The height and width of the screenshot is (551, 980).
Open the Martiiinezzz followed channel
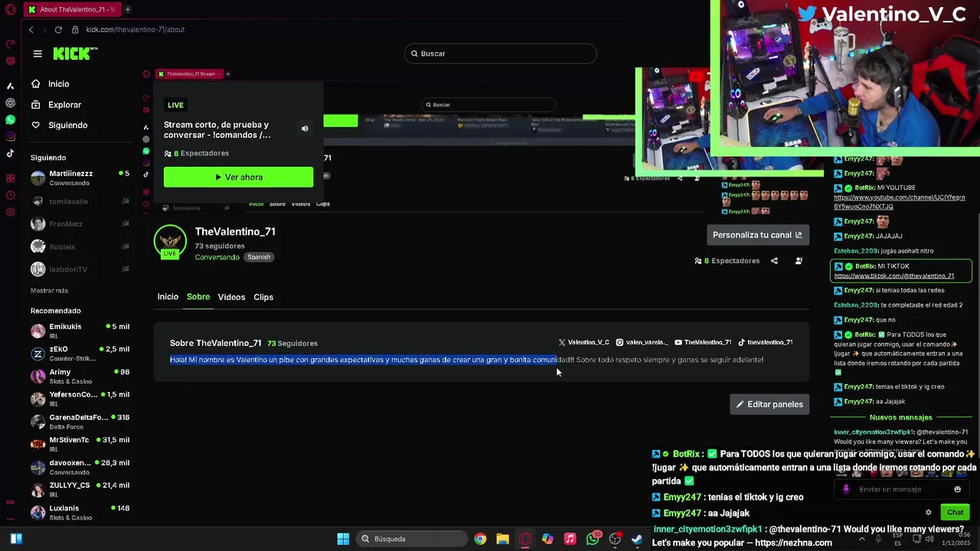[x=80, y=178]
